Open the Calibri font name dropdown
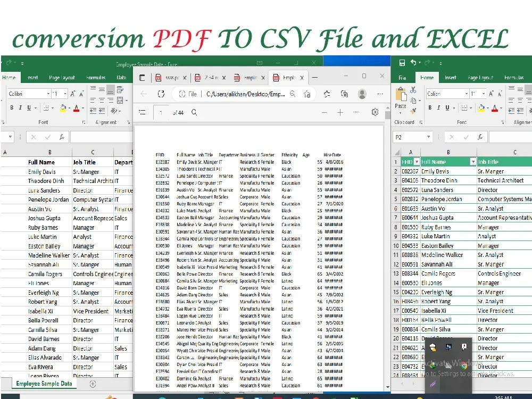This screenshot has width=532, height=399. tap(466, 94)
